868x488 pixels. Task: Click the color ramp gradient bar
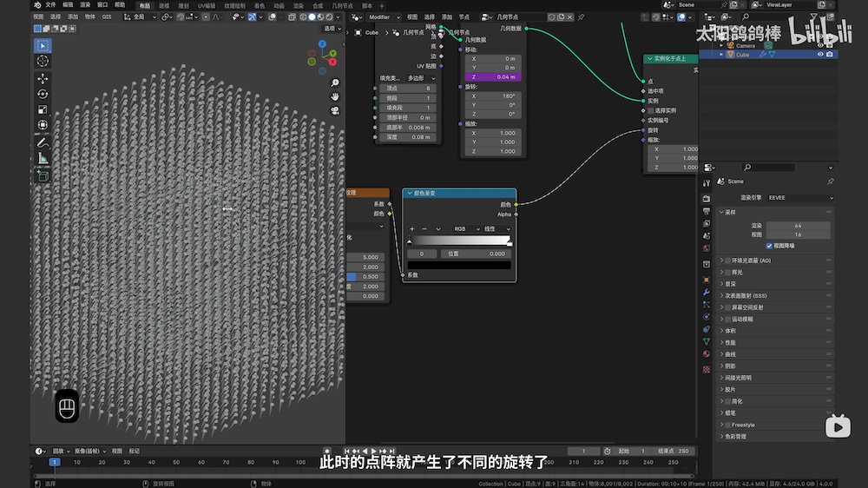459,241
